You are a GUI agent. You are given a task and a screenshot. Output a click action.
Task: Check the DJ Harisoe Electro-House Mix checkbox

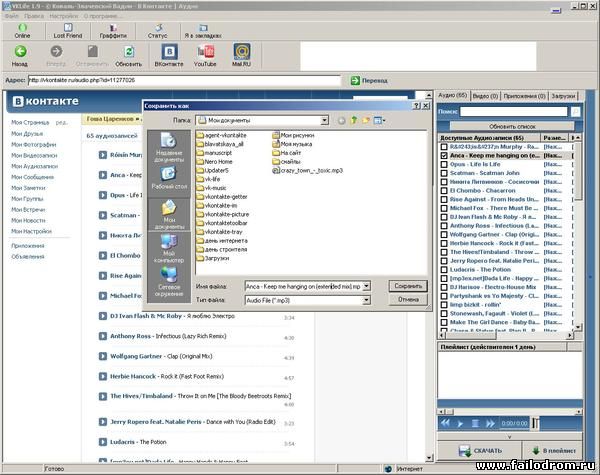click(444, 287)
